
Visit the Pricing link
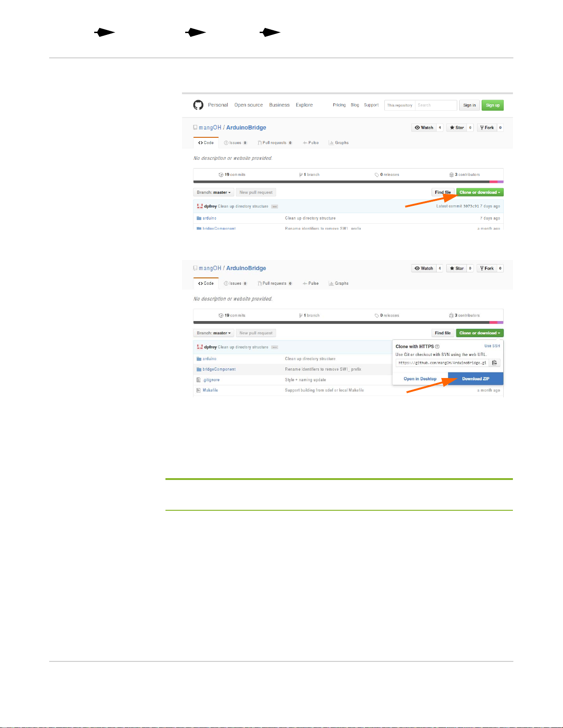[x=339, y=105]
